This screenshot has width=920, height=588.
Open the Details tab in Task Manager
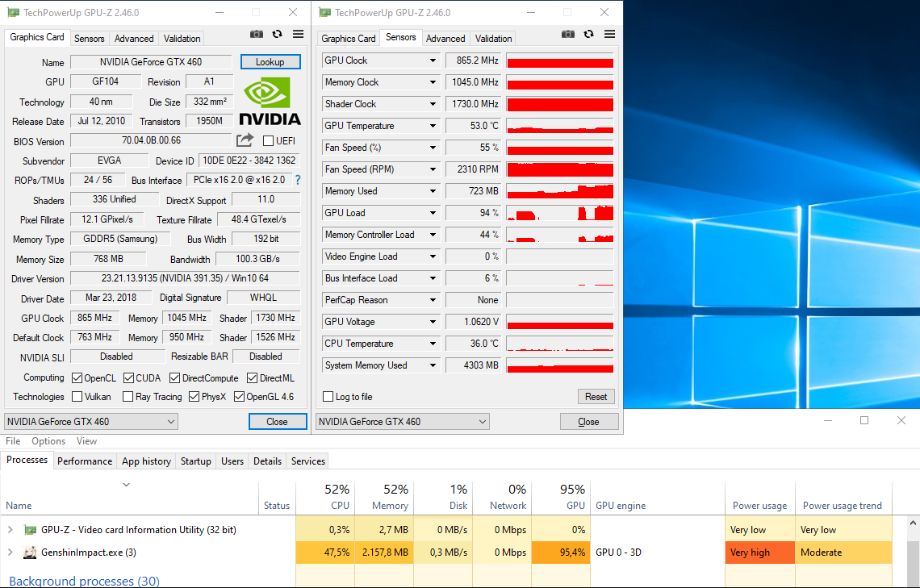(x=268, y=461)
